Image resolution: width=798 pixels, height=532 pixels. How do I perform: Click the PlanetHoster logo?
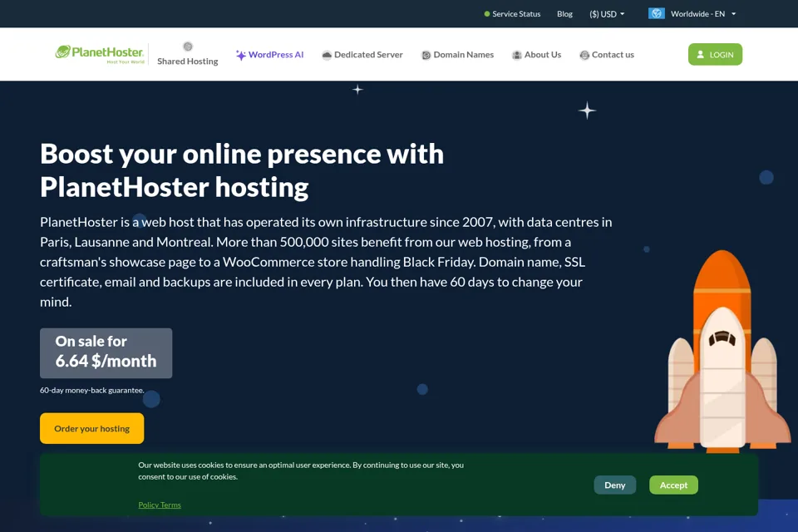100,54
